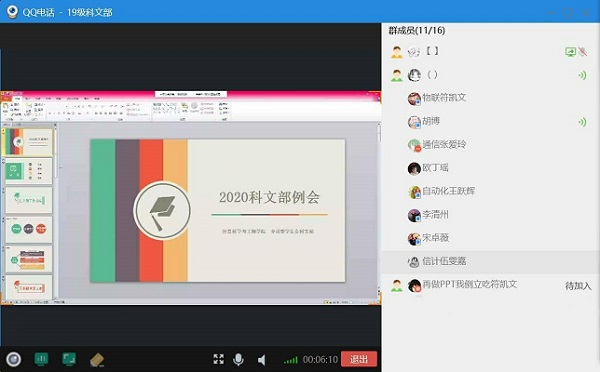Click the call duration 00:06:10
The height and width of the screenshot is (372, 600).
coord(320,360)
